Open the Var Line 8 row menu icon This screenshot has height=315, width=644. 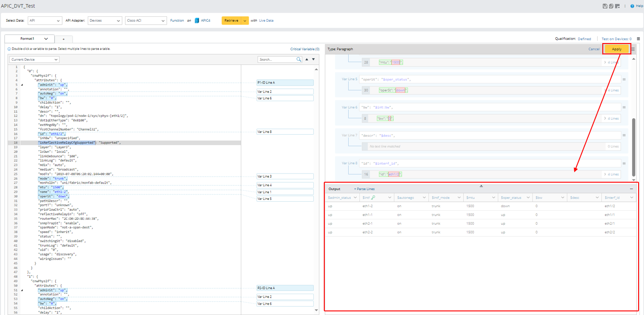tap(624, 163)
